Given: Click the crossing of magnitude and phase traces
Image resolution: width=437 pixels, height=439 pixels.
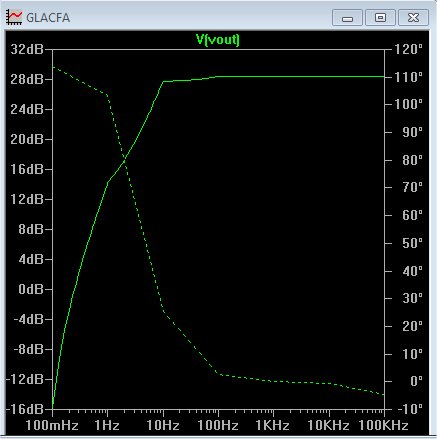Looking at the screenshot, I should pos(125,160).
